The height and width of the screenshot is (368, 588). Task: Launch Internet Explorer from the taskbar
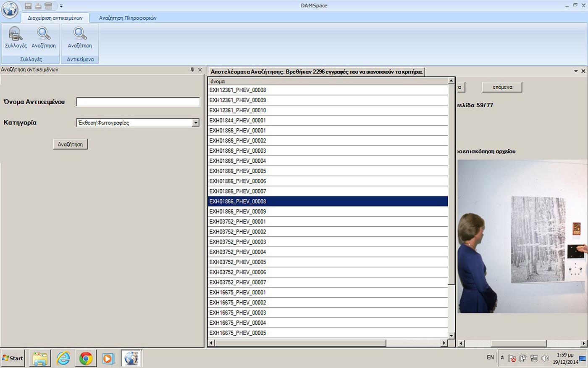pyautogui.click(x=63, y=358)
